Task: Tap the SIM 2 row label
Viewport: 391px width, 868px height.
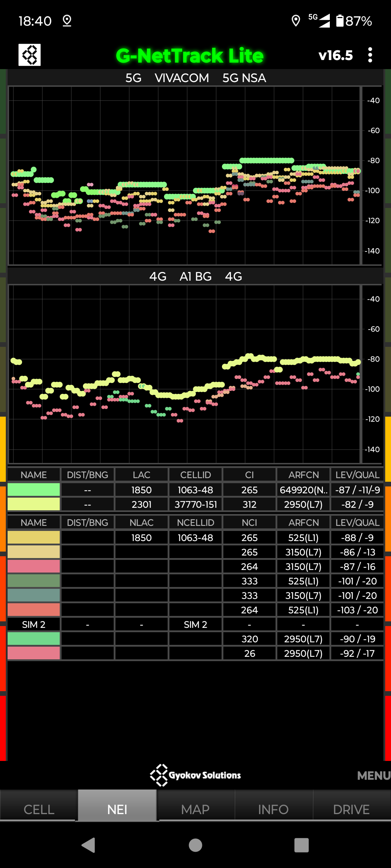Action: [x=34, y=625]
